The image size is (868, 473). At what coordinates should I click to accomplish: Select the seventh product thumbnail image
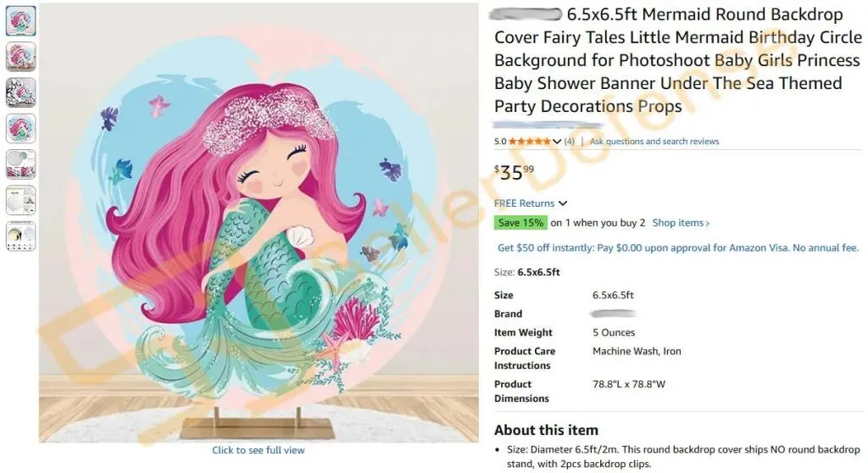click(x=21, y=236)
